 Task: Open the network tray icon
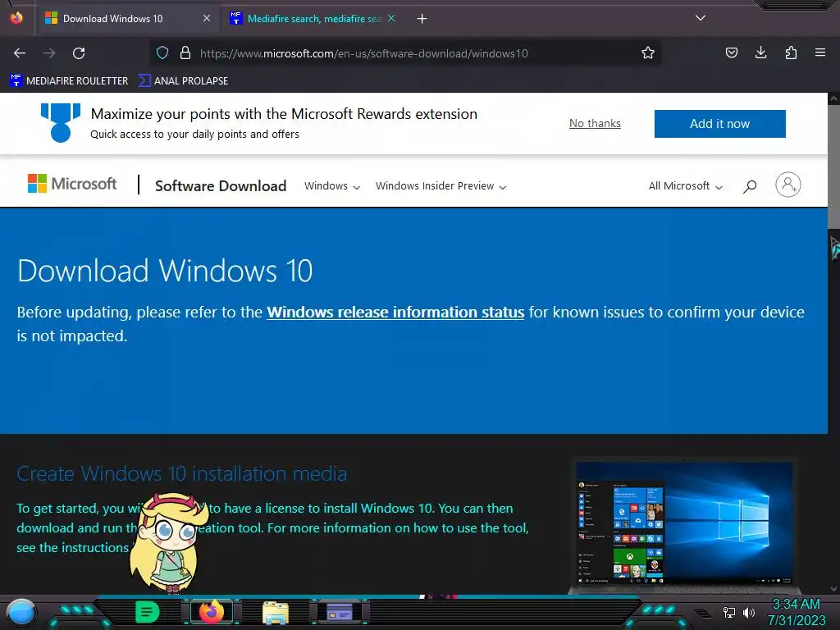click(729, 612)
